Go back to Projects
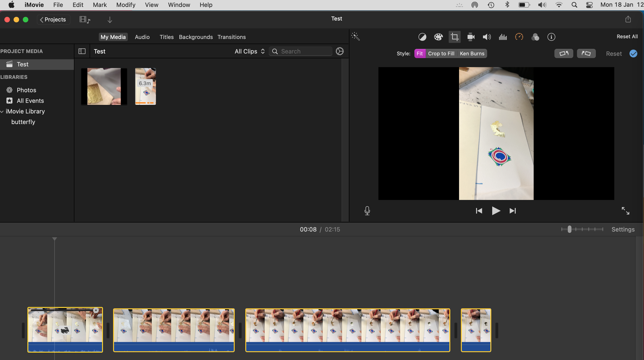The image size is (644, 360). (53, 20)
